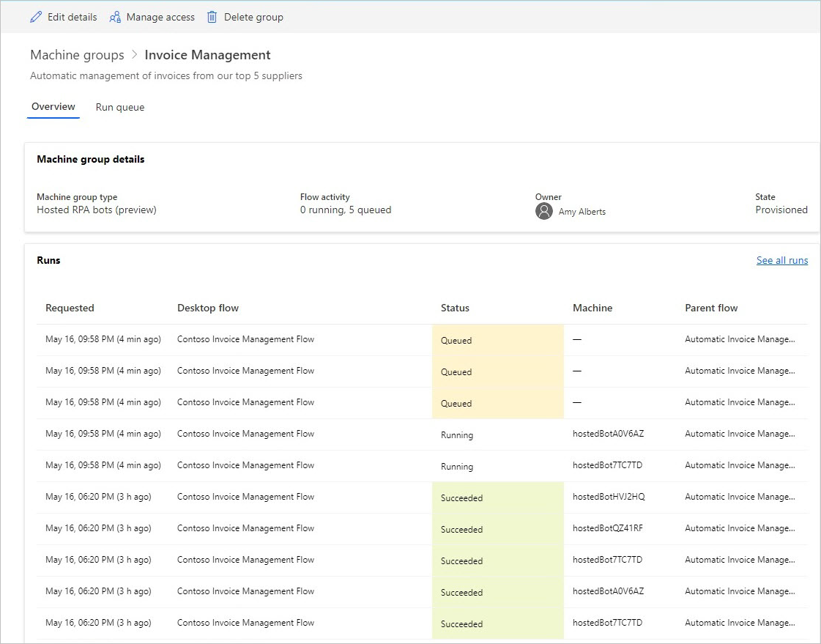Screen dimensions: 821x644
Task: Navigate to Machine groups breadcrumb
Action: coord(77,55)
